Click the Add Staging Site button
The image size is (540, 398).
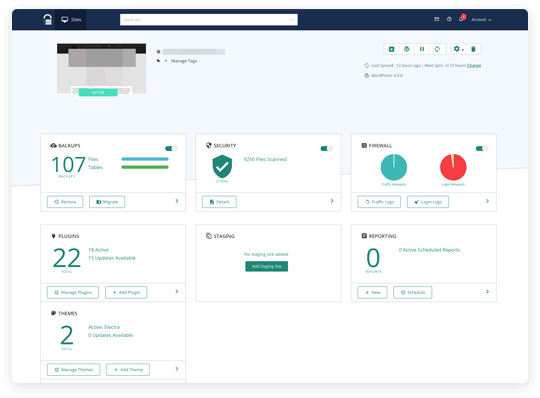267,266
